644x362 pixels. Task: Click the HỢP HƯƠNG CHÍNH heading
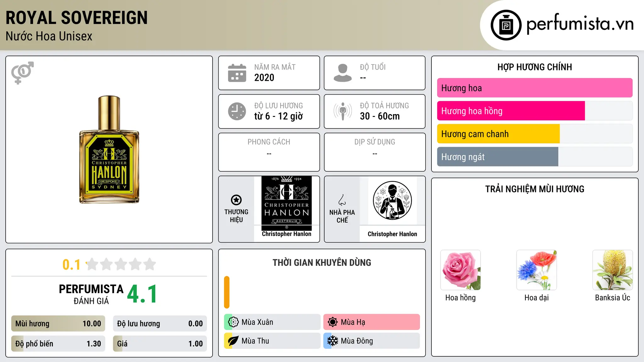535,67
